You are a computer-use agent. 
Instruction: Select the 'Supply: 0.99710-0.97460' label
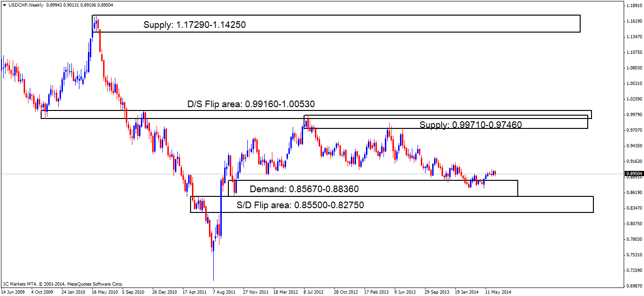click(470, 125)
